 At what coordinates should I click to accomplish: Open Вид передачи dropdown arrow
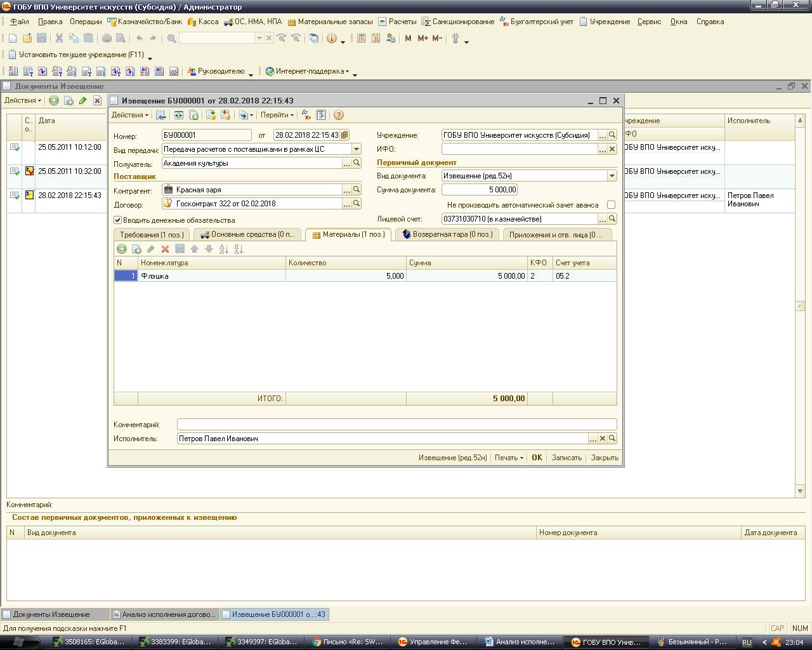[357, 149]
